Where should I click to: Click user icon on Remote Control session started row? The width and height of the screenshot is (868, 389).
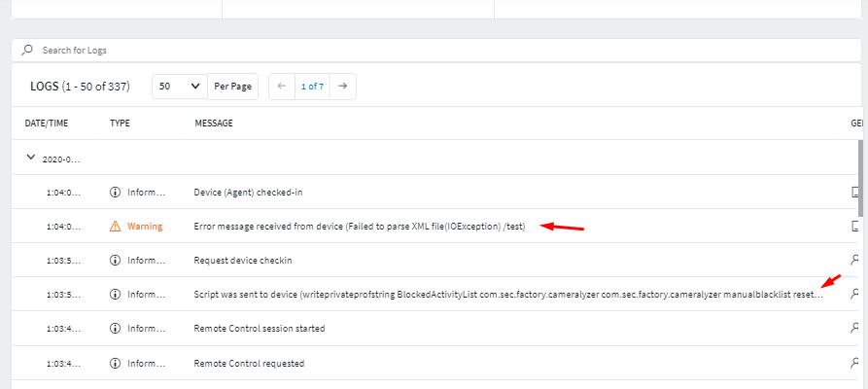coord(855,329)
